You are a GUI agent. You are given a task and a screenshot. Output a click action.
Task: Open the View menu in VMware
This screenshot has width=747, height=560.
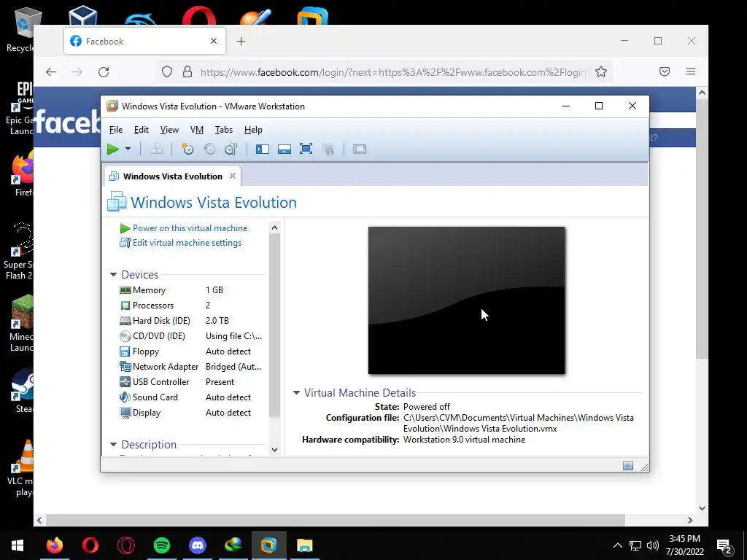pyautogui.click(x=169, y=130)
